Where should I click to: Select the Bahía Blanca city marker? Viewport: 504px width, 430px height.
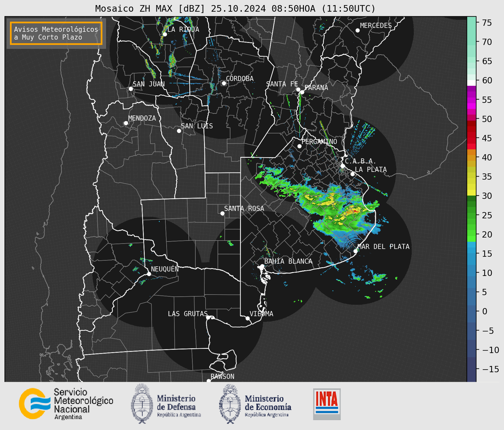click(262, 266)
